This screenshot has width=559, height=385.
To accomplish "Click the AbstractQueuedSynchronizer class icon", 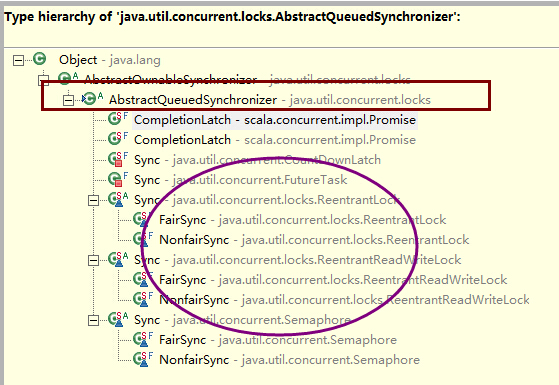I will click(89, 99).
